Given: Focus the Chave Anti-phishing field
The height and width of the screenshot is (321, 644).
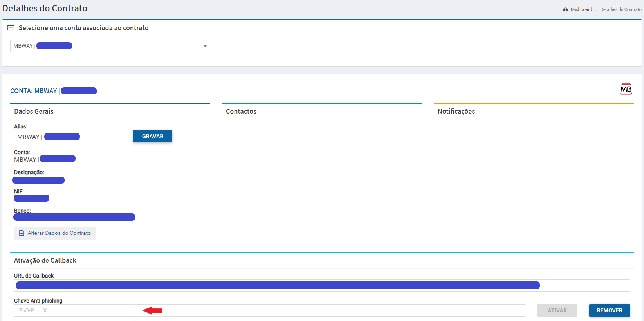Looking at the screenshot, I should (270, 310).
